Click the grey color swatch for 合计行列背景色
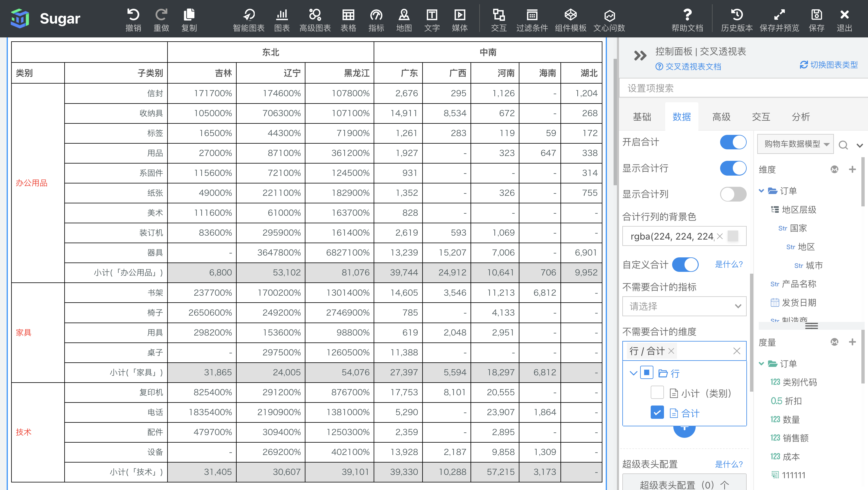 (733, 236)
